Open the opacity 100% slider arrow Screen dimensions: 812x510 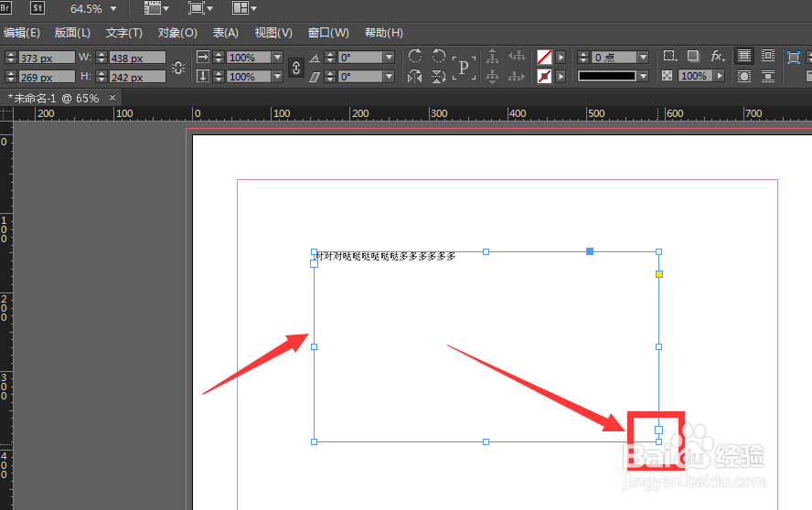tap(720, 76)
